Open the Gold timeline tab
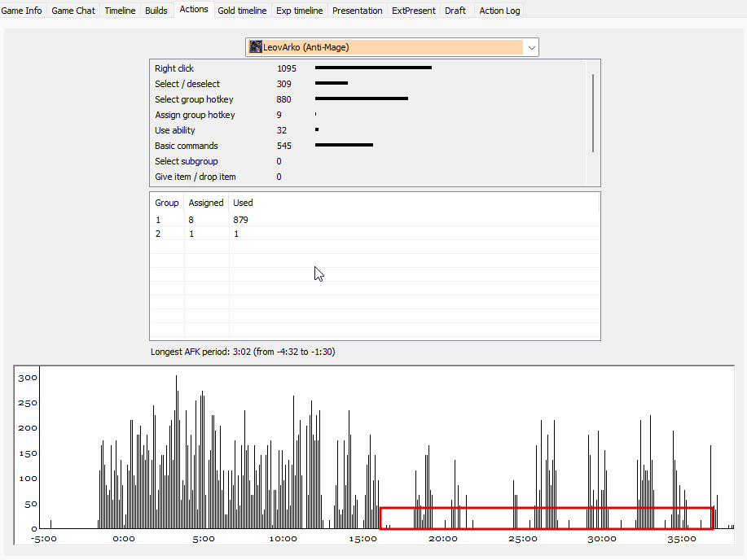 pyautogui.click(x=242, y=11)
